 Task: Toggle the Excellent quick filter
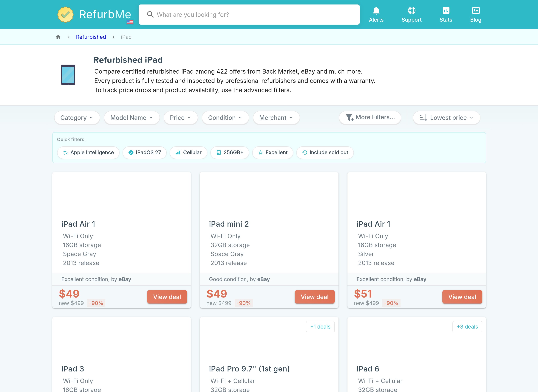click(273, 153)
